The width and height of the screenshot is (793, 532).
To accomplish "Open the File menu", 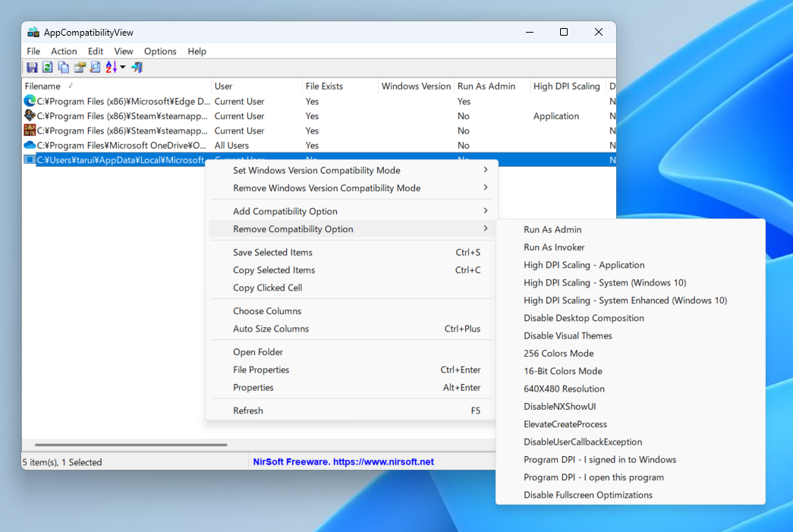I will coord(33,51).
